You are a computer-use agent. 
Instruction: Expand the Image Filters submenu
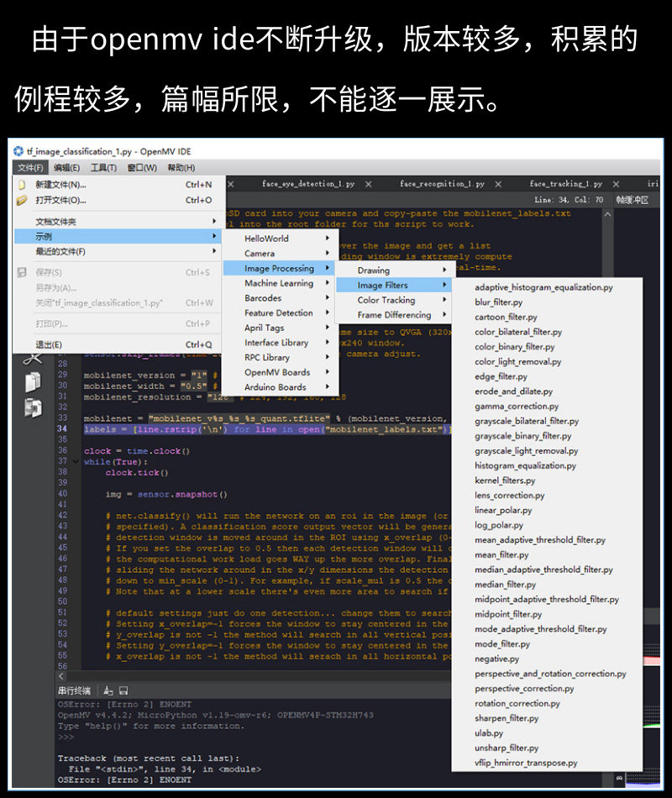pyautogui.click(x=393, y=285)
